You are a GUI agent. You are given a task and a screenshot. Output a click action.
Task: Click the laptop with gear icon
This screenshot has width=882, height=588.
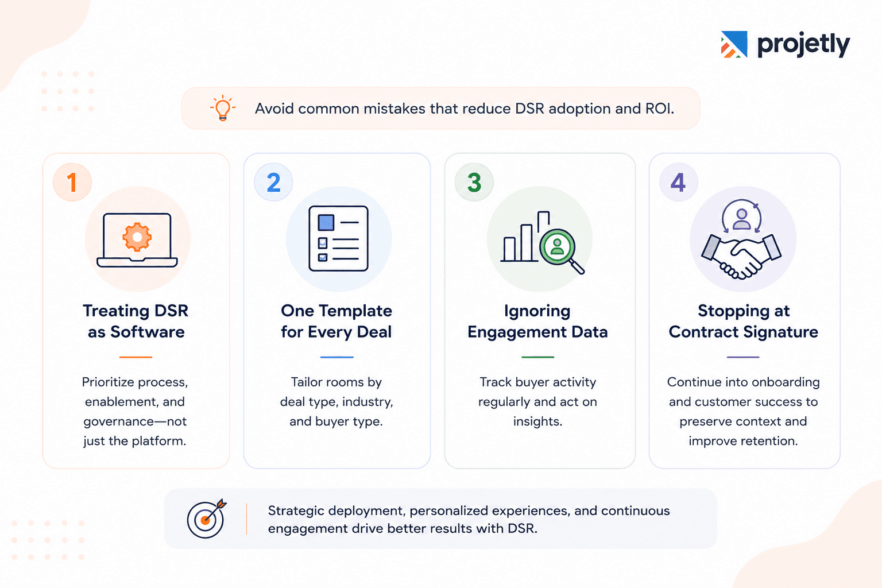coord(137,240)
